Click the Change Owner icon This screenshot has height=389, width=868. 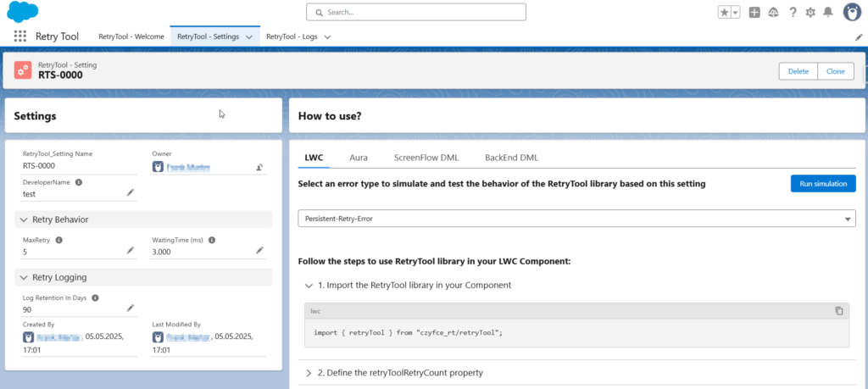click(x=259, y=167)
